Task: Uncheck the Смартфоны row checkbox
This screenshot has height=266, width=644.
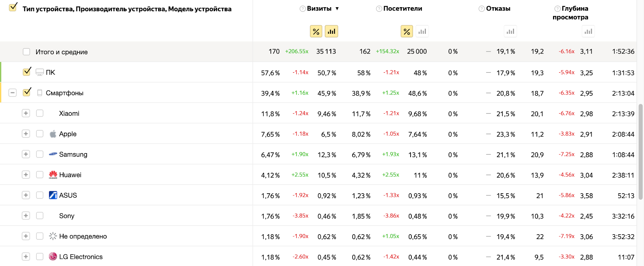Action: [x=27, y=92]
